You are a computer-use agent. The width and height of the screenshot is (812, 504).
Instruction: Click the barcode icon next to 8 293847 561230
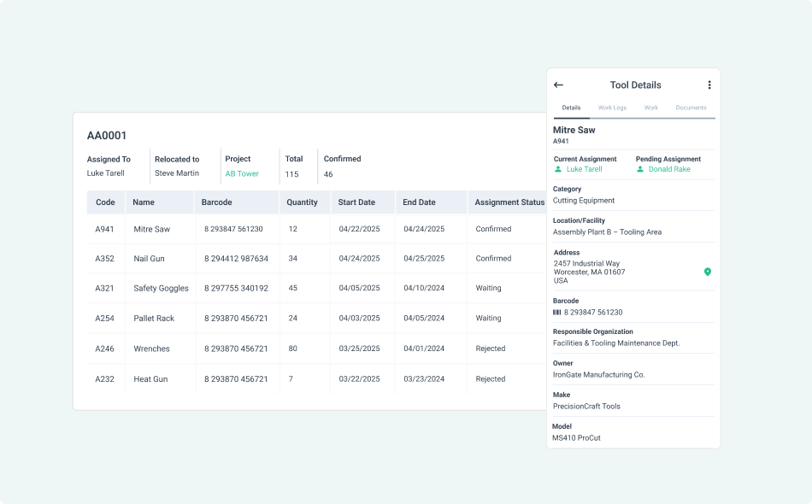[556, 310]
